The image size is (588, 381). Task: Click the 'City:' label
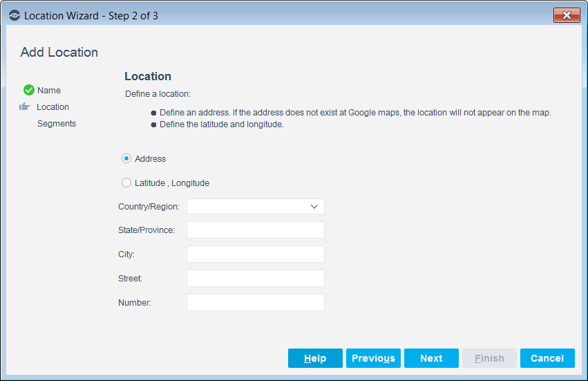tap(126, 254)
